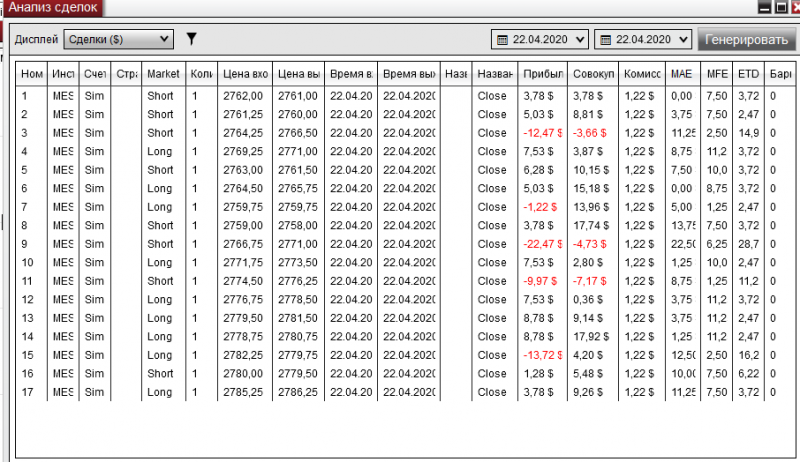Sort by the Бар column header
This screenshot has width=800, height=462.
[x=780, y=74]
